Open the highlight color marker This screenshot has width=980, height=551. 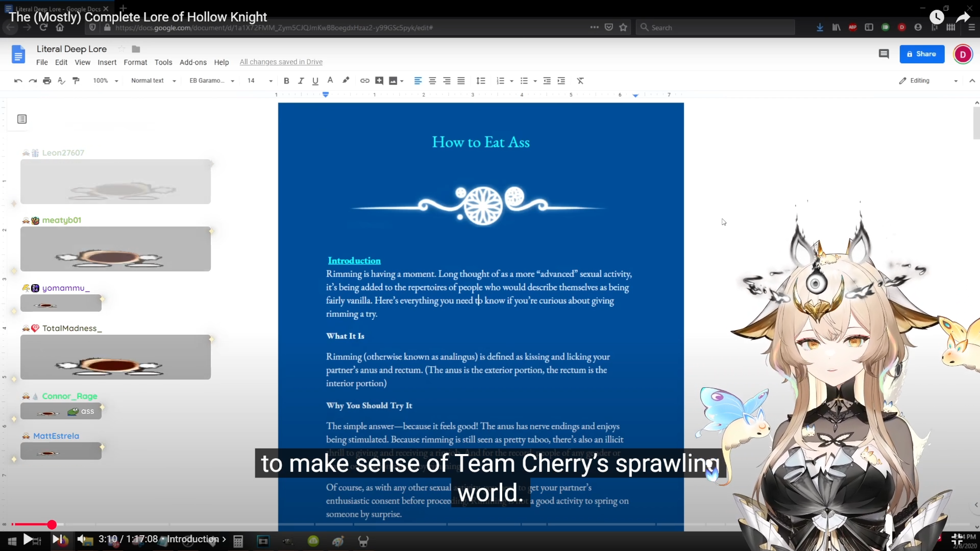(x=346, y=81)
